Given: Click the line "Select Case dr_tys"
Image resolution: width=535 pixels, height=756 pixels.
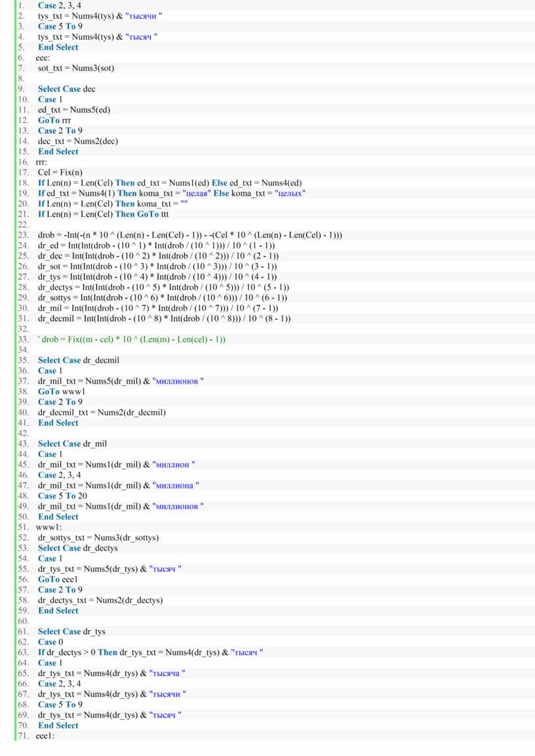Looking at the screenshot, I should tap(71, 631).
